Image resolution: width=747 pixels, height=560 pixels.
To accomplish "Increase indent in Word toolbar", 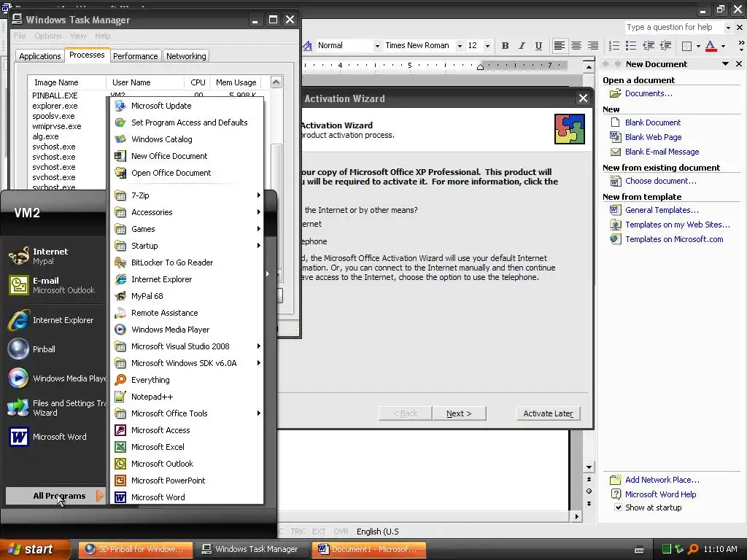I will coord(665,46).
